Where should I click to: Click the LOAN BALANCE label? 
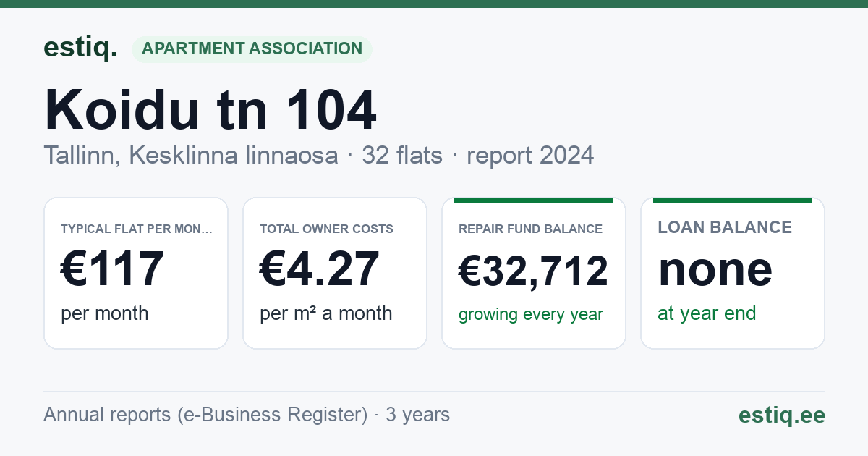(x=725, y=227)
